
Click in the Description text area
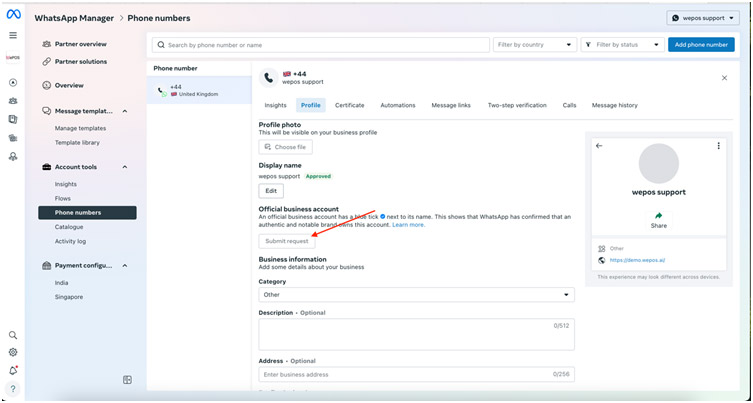coord(416,334)
